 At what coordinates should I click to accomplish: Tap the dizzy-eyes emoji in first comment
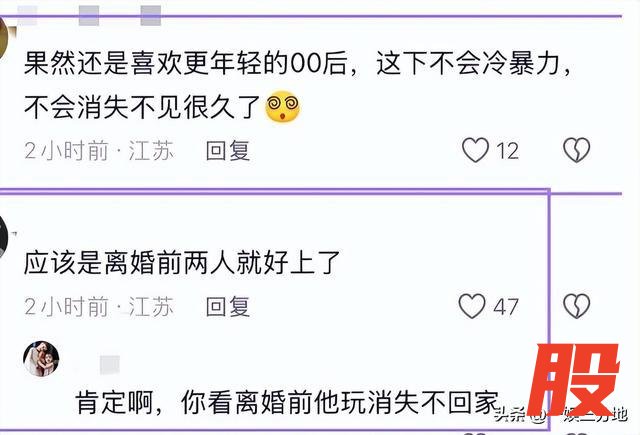(x=282, y=106)
